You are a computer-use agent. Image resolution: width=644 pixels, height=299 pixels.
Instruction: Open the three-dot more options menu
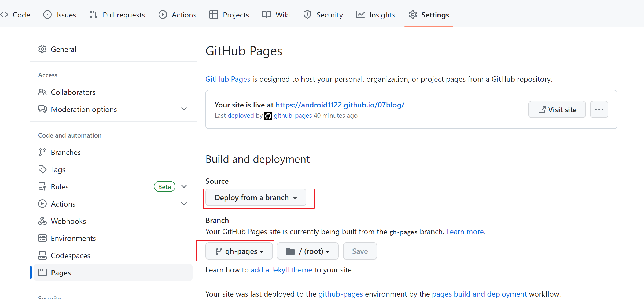coord(599,110)
